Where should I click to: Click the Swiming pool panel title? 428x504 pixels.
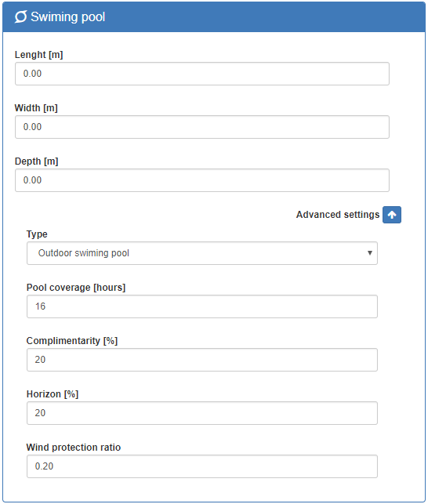pos(68,17)
